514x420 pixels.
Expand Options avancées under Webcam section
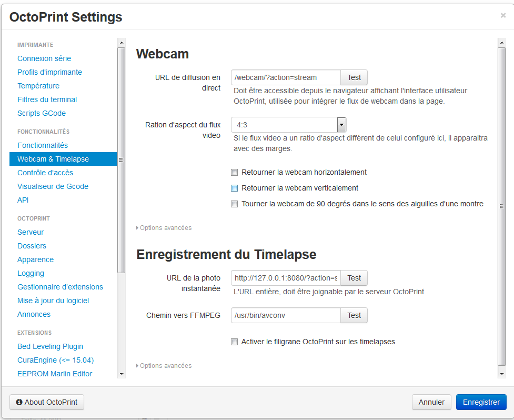click(x=164, y=228)
